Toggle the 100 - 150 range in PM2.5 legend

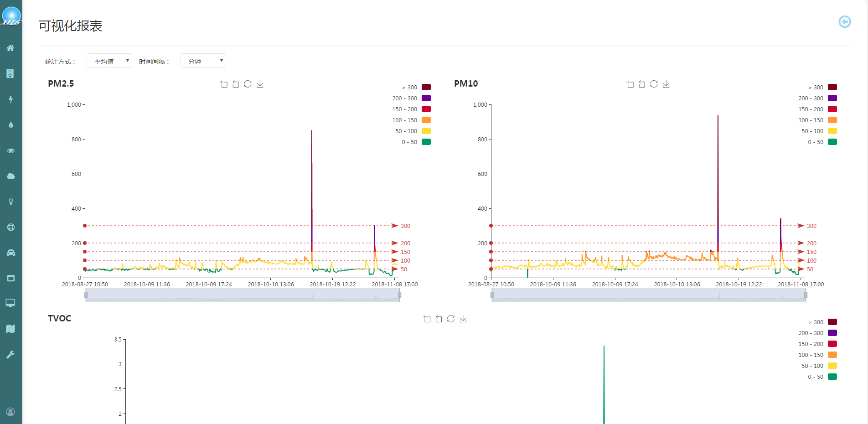coord(411,120)
